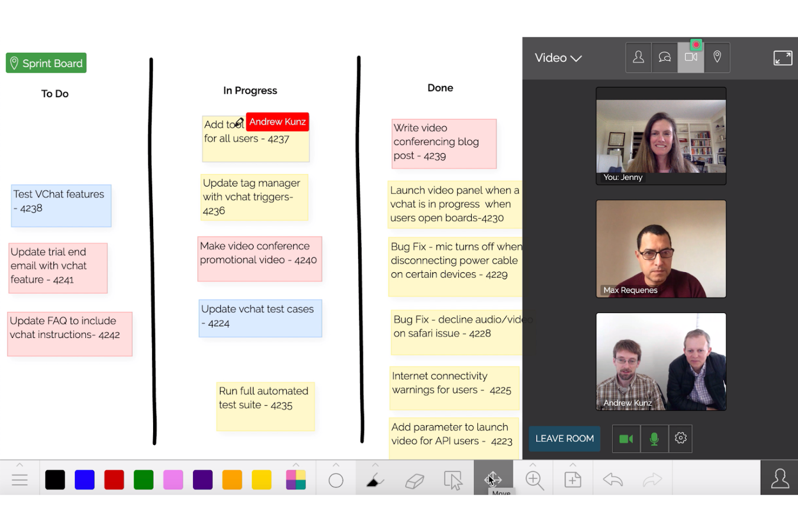
Task: Click the Done column heading
Action: pos(441,88)
